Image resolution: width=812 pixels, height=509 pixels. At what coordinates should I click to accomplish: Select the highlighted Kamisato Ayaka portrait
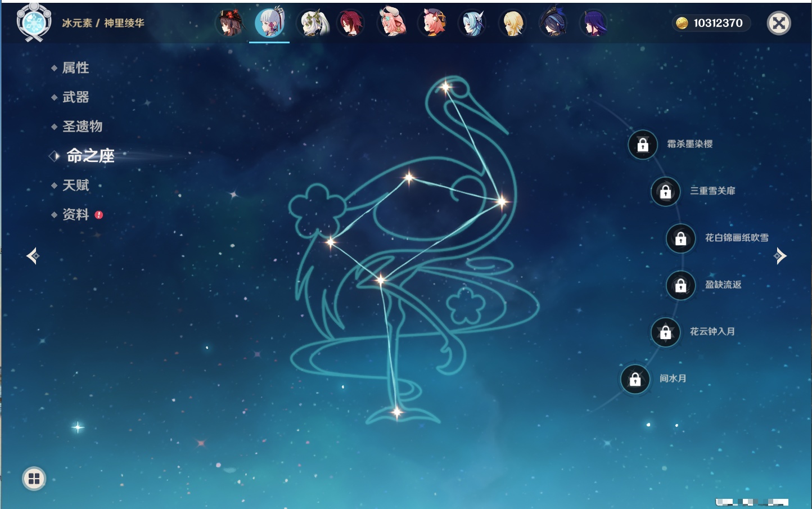(x=269, y=23)
